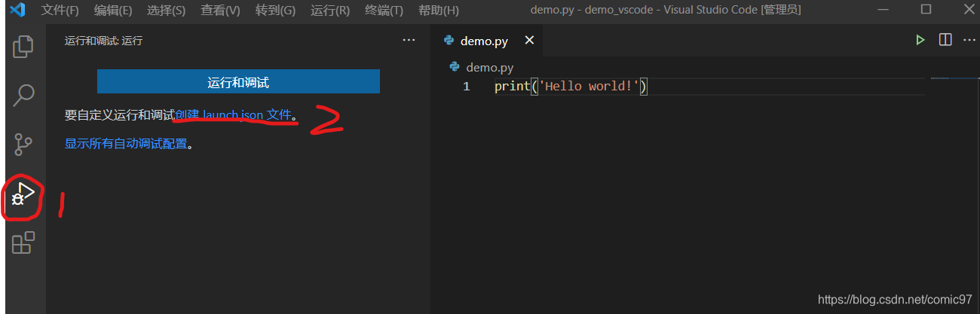The image size is (980, 314).
Task: Open the 运行(R) menu
Action: (330, 11)
